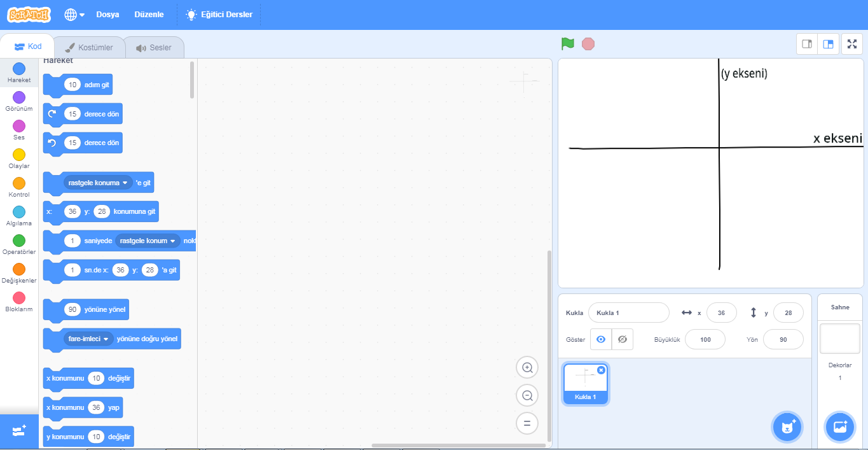Screen dimensions: 868x450
Task: Hide the sprite with crossed-eye toggle
Action: pos(623,339)
